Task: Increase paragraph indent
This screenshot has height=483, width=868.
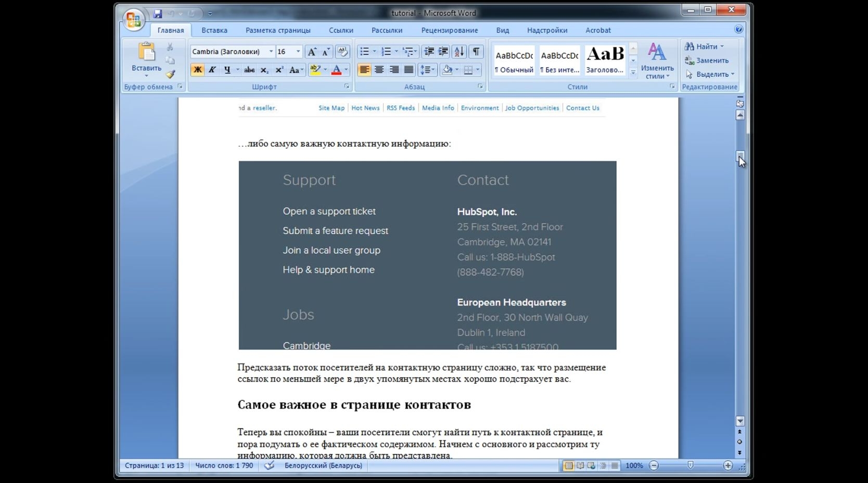Action: (x=443, y=51)
